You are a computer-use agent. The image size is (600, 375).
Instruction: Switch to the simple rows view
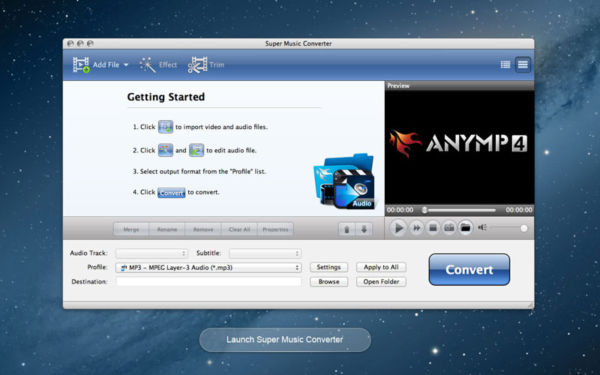[522, 65]
